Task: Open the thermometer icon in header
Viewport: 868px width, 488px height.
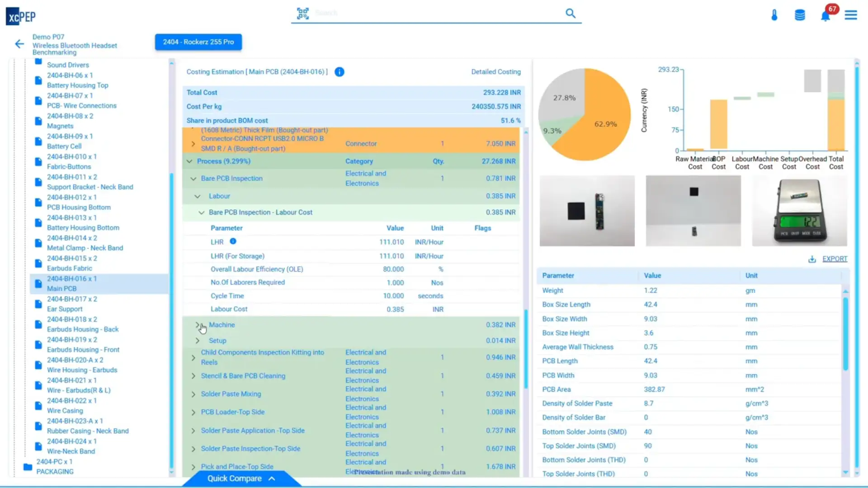Action: coord(774,15)
